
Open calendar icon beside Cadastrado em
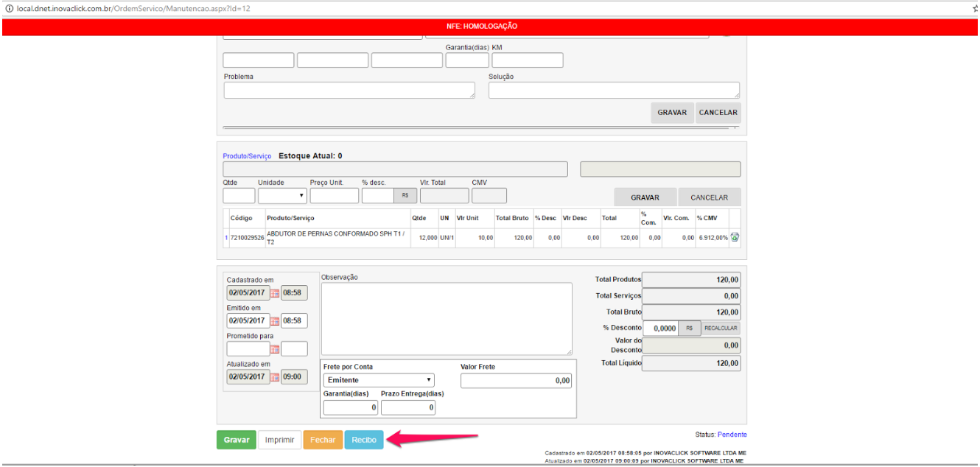click(275, 293)
